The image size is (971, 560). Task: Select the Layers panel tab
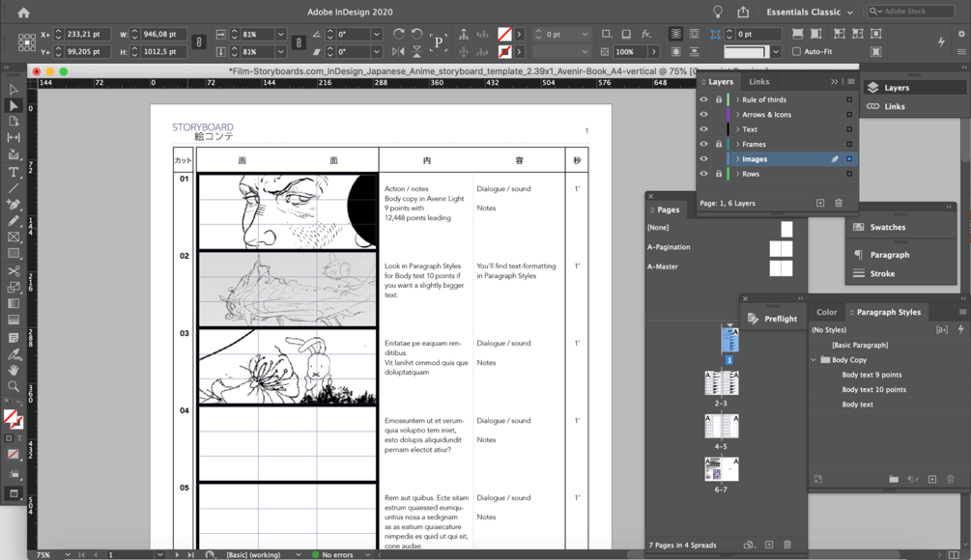[x=721, y=82]
